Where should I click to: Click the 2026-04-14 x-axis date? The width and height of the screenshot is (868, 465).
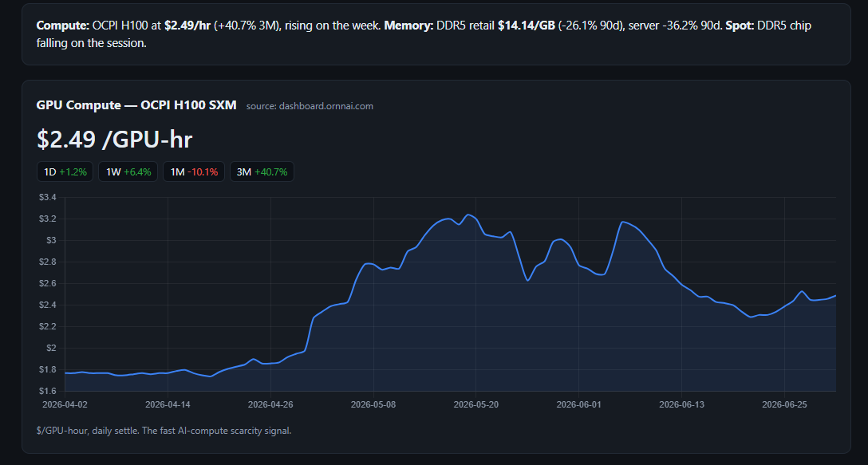click(x=168, y=404)
